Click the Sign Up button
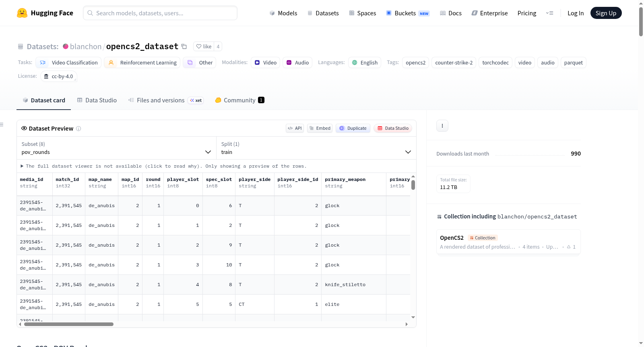Viewport: 644px width, 347px height. point(606,13)
